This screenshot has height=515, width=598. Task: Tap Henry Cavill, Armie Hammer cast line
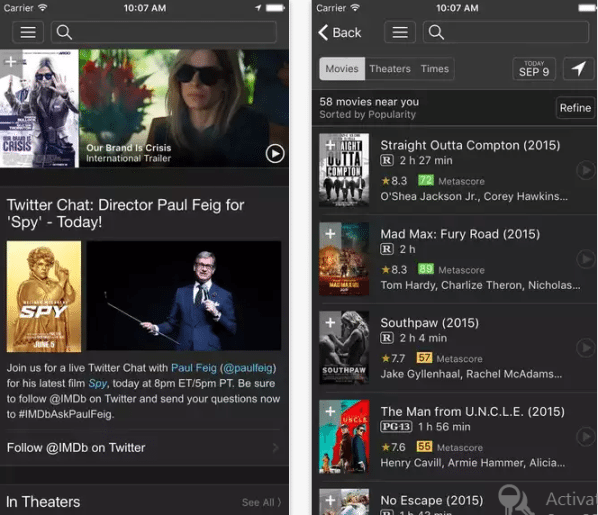coord(473,463)
